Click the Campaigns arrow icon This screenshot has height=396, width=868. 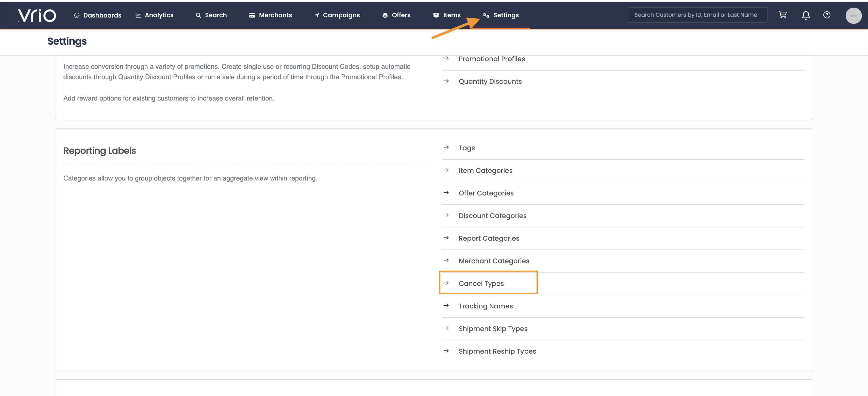pyautogui.click(x=316, y=15)
